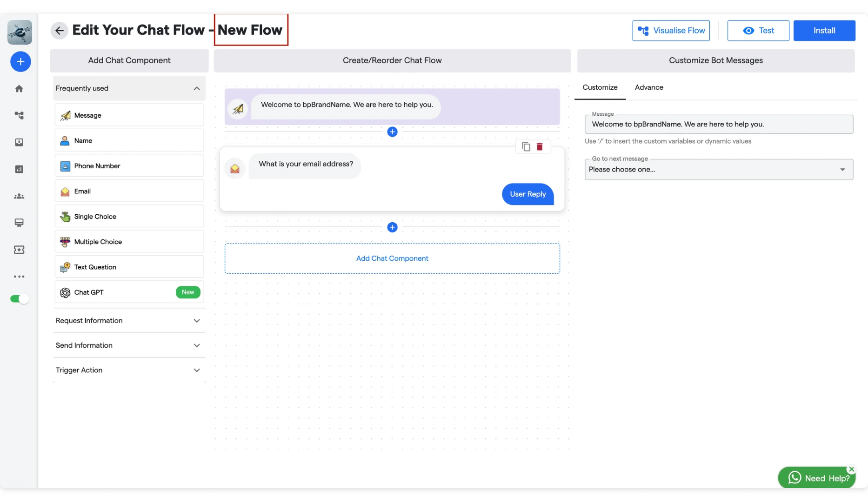Open the inbox download icon in sidebar

coord(19,142)
